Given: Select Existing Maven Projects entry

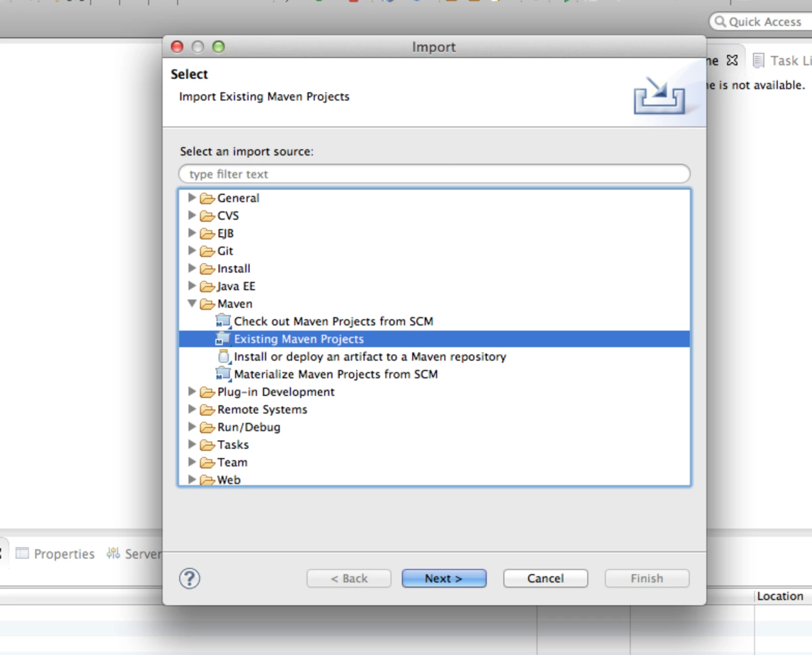Looking at the screenshot, I should pos(299,339).
